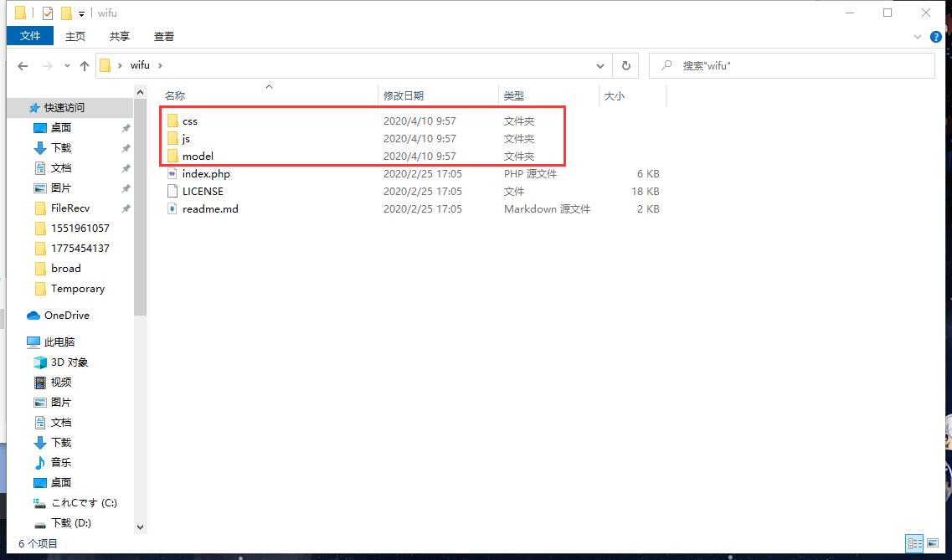952x560 pixels.
Task: Click the new folder quick access icon
Action: tap(66, 13)
